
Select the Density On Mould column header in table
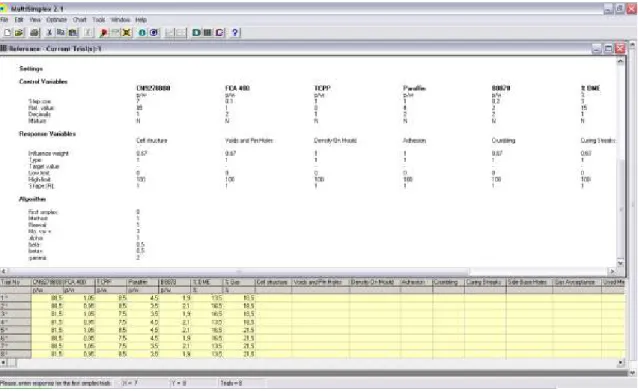pyautogui.click(x=375, y=282)
